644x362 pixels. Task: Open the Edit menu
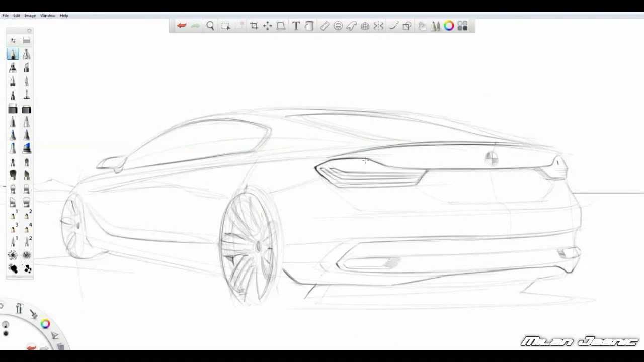(17, 16)
